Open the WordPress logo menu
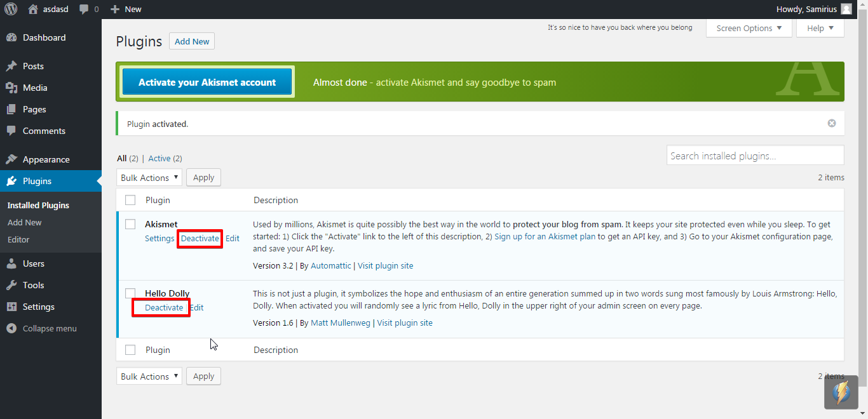Viewport: 868px width, 419px height. click(x=11, y=9)
